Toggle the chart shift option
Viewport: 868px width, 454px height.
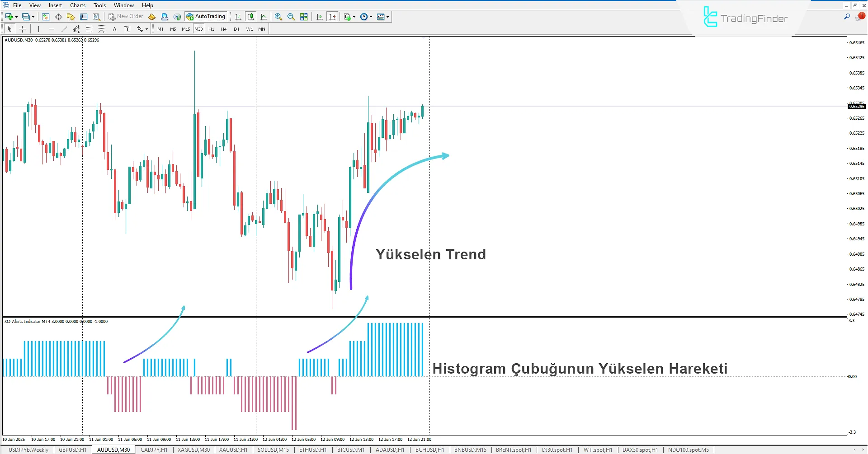pos(333,17)
